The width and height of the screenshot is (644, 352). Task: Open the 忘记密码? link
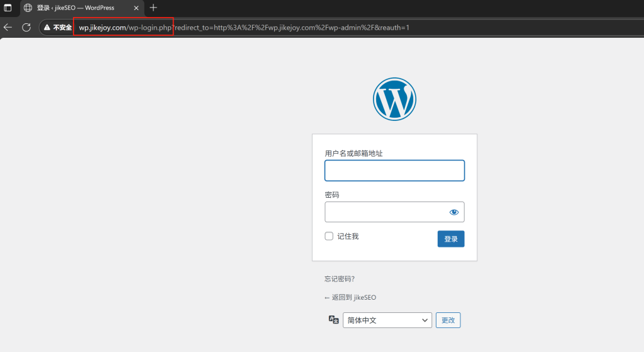tap(340, 279)
